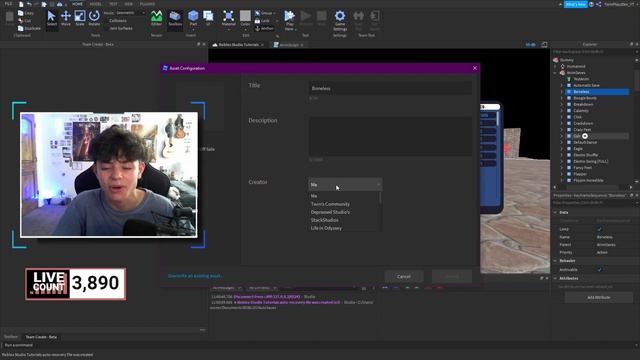The image size is (640, 360).
Task: Collapse the Behavior section in Properties
Action: tap(555, 260)
